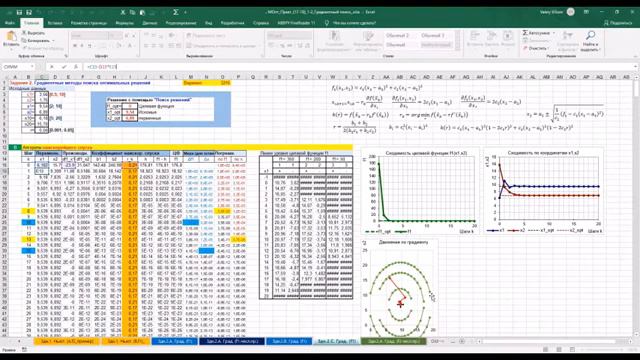The height and width of the screenshot is (360, 640).
Task: Click the cut scissors icon in the quick access toolbar
Action: 123,12
